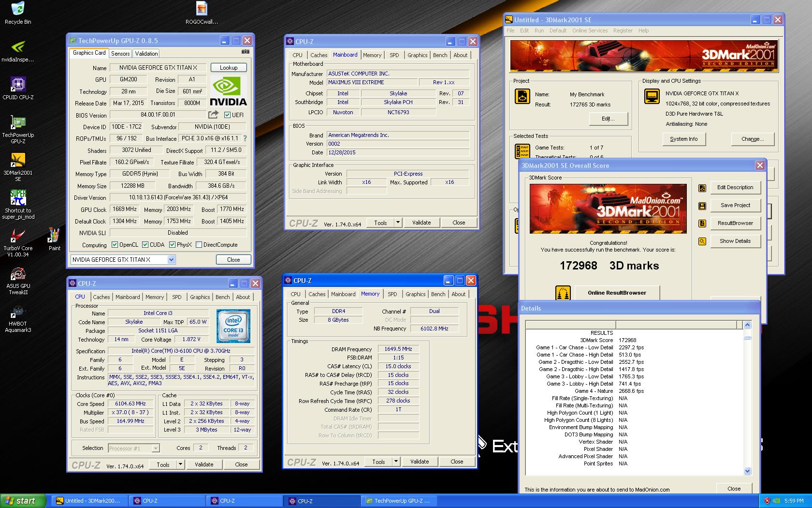
Task: Open the Tools dropdown arrow in Memory CPU-Z
Action: (396, 462)
